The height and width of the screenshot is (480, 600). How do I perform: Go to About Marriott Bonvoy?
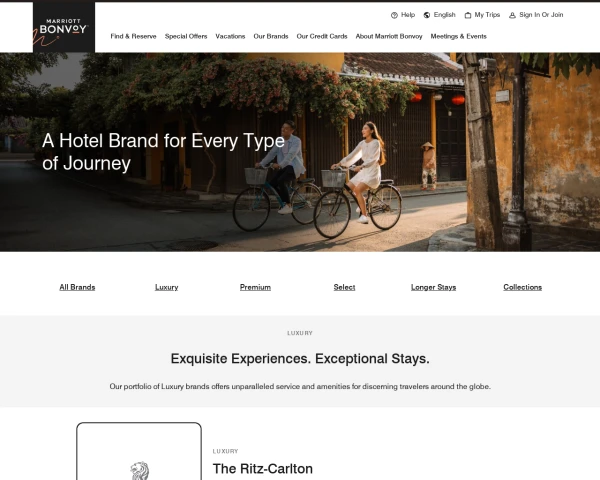click(389, 36)
